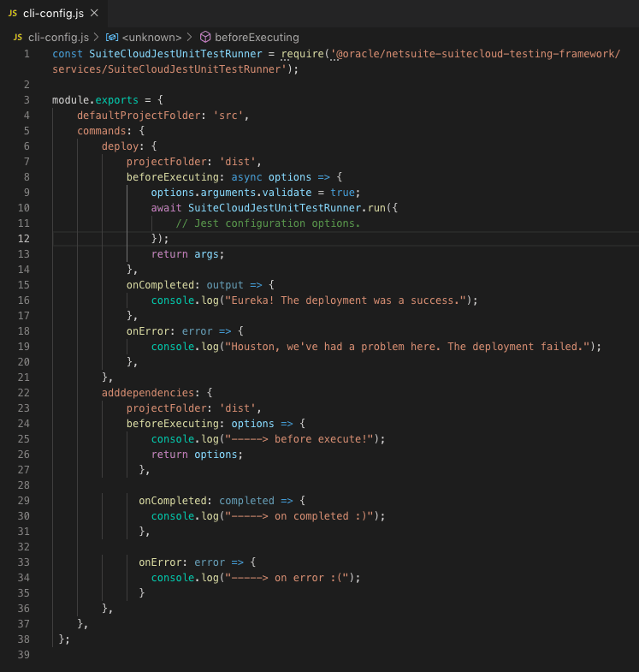Screen dimensions: 639x672
Task: Click 'run' method call on line 10
Action: pyautogui.click(x=376, y=208)
